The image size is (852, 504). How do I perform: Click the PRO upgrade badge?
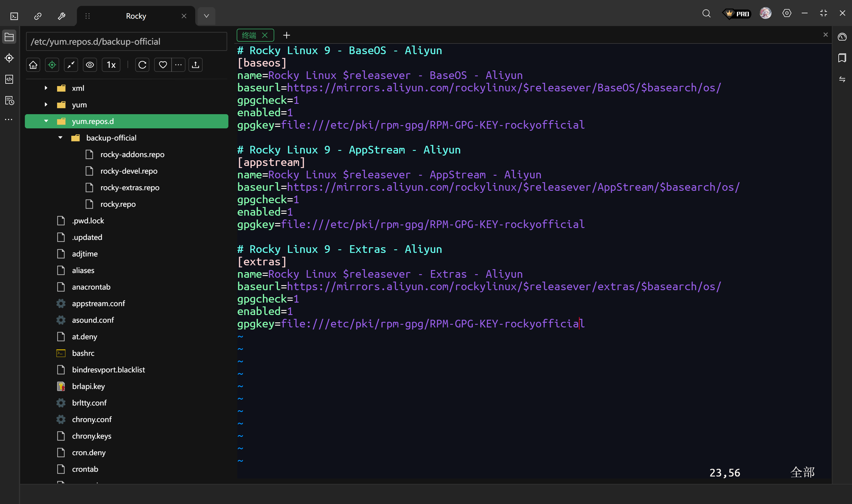tap(736, 14)
